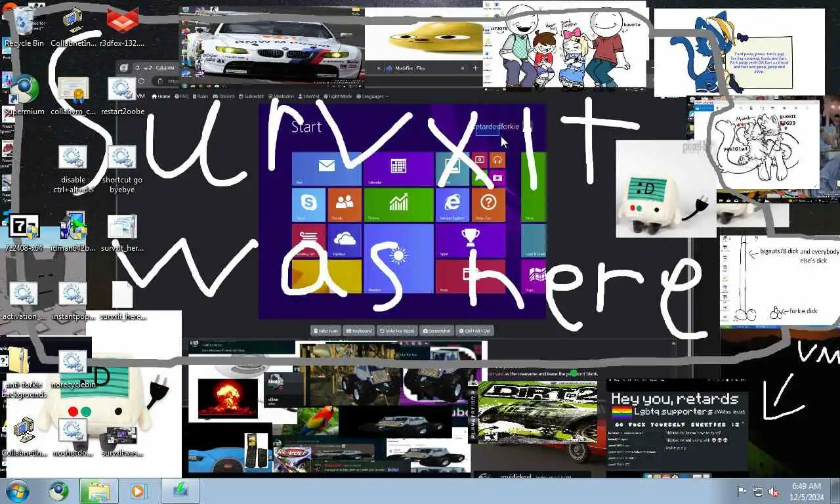Viewport: 840px width, 504px height.
Task: Select the disable ctrl+alt+del icon
Action: pyautogui.click(x=73, y=169)
